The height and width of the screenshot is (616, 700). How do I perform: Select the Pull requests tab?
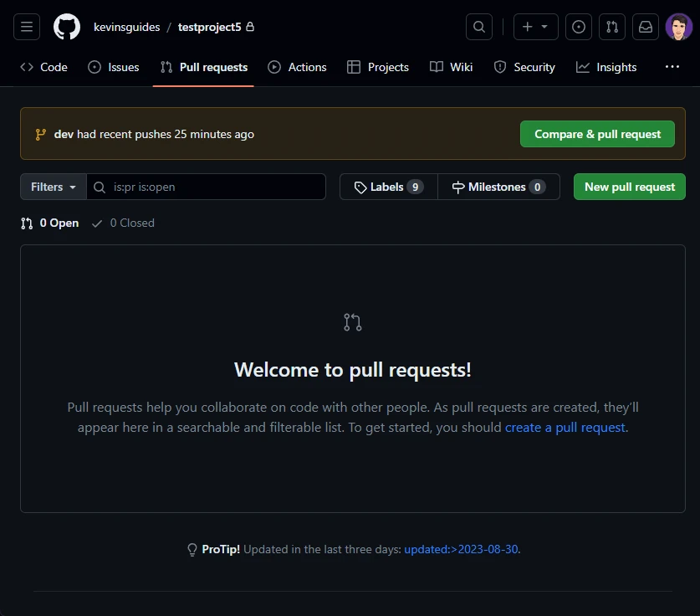[203, 67]
